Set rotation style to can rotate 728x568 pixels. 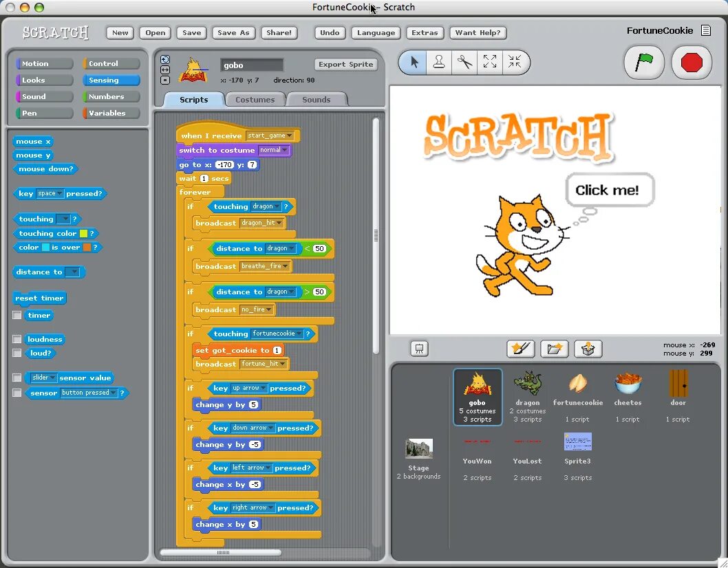pos(165,59)
